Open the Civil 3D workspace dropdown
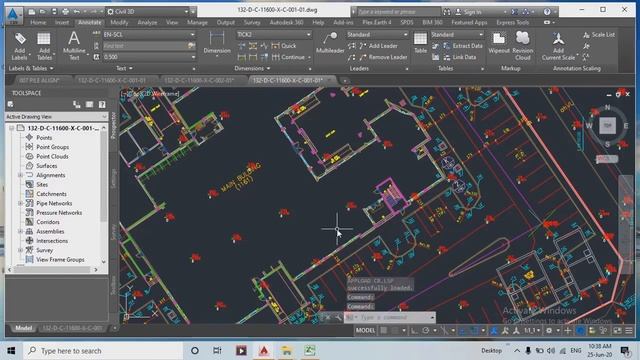The width and height of the screenshot is (640, 360). click(x=149, y=11)
